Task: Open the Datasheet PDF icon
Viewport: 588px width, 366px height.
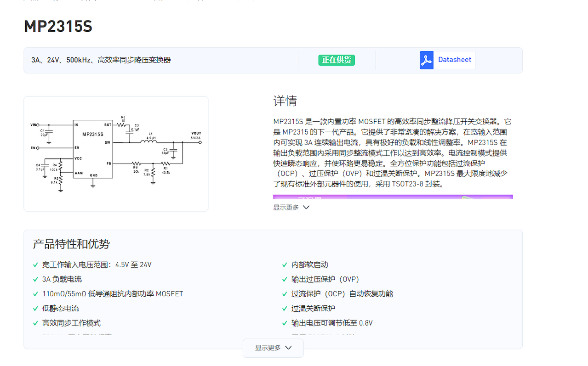Action: pos(426,60)
